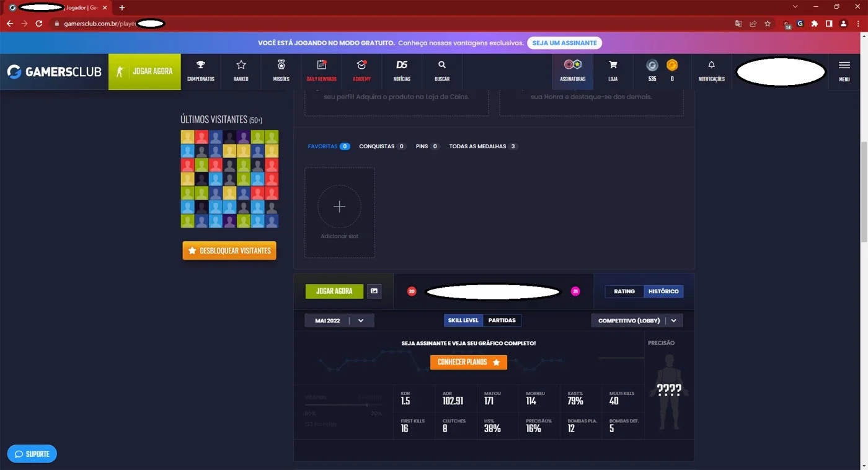Click the Precisão body silhouette

pyautogui.click(x=670, y=392)
